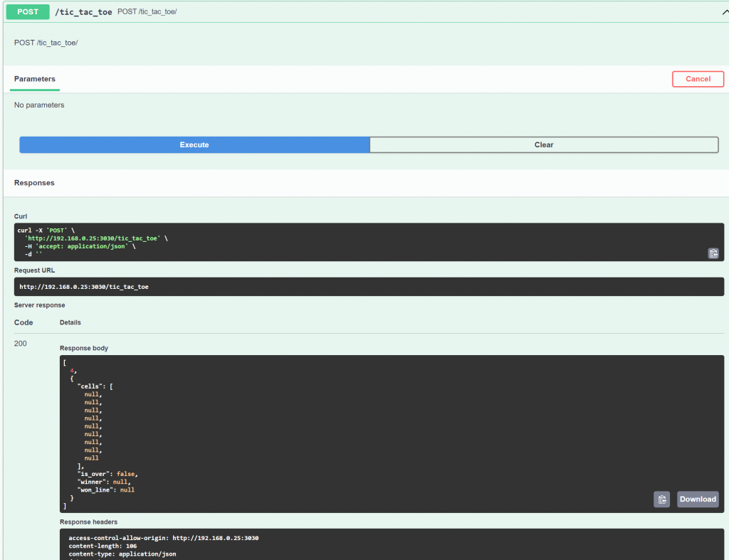Click the number 4 in response body
Viewport: 729px width, 560px height.
(x=72, y=371)
